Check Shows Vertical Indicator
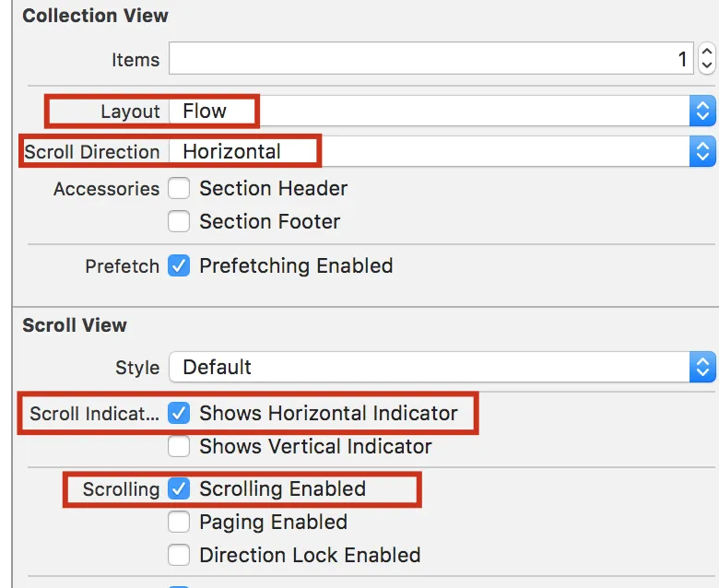This screenshot has height=588, width=719. click(x=180, y=447)
